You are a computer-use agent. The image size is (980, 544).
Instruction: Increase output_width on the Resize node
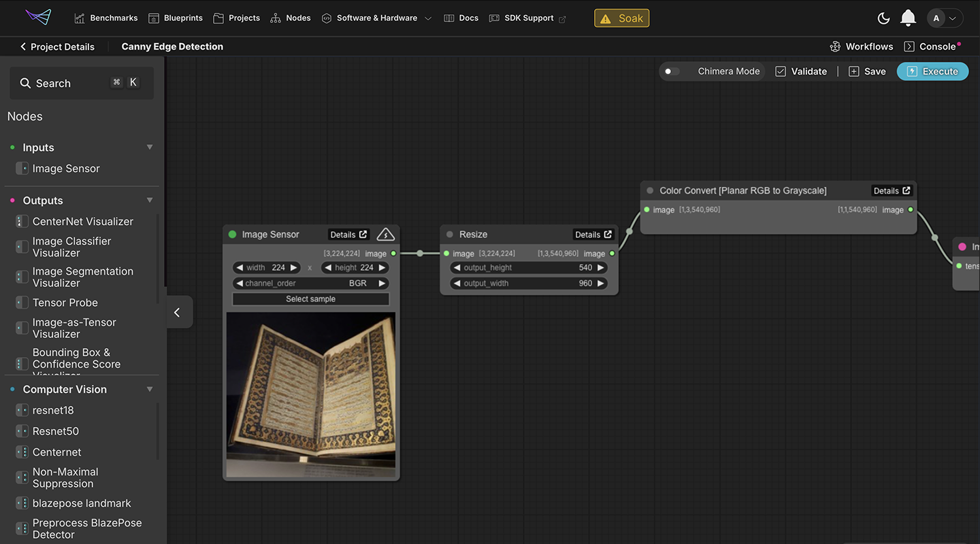click(x=600, y=284)
